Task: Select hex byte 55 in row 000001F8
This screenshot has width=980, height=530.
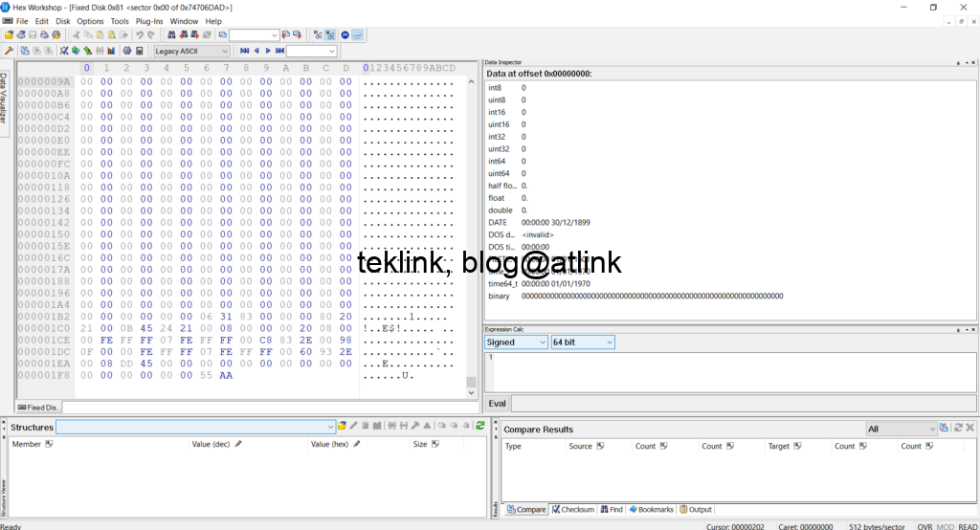Action: point(207,376)
